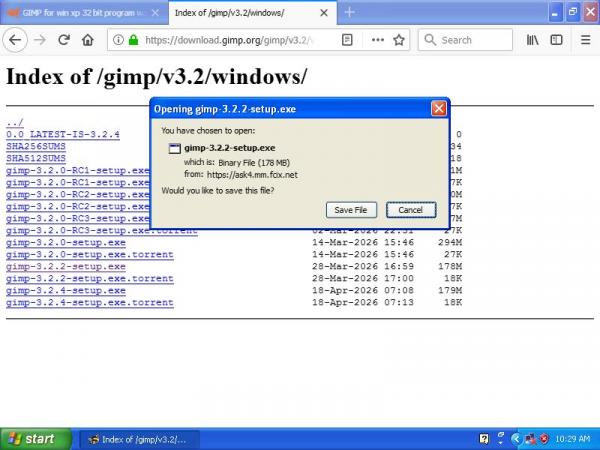Viewport: 600px width, 450px height.
Task: Open page actions three-dot menu
Action: (x=378, y=40)
